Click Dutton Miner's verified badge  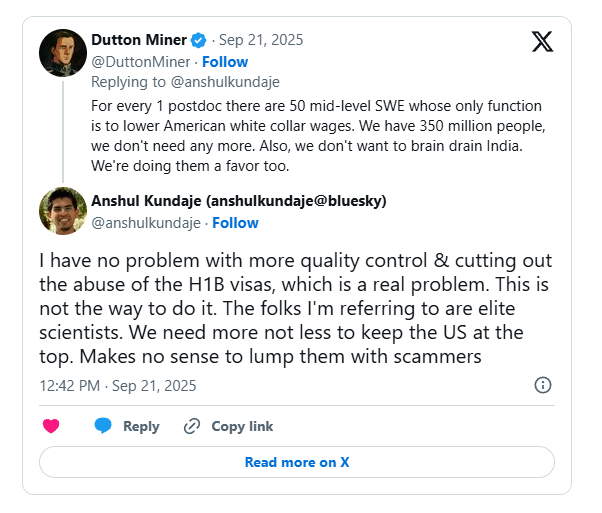pyautogui.click(x=199, y=41)
